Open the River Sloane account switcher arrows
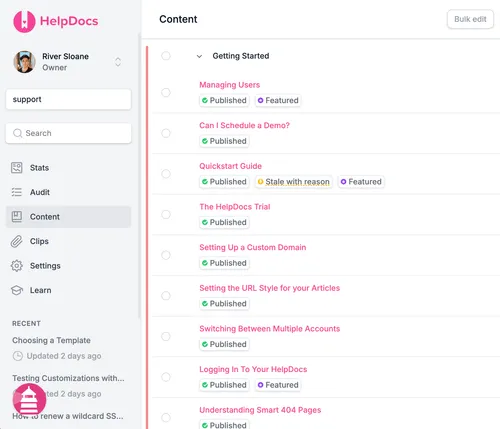Image resolution: width=500 pixels, height=429 pixels. click(x=118, y=62)
